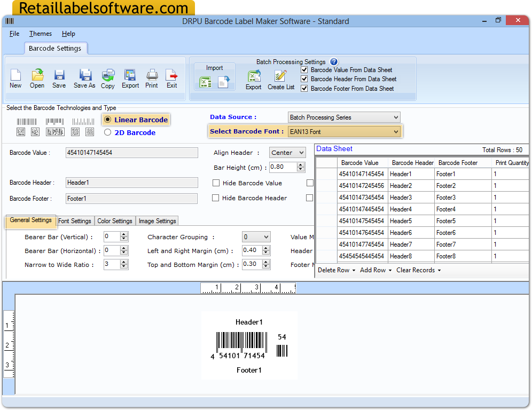Open Select Barcode Font dropdown

click(344, 131)
